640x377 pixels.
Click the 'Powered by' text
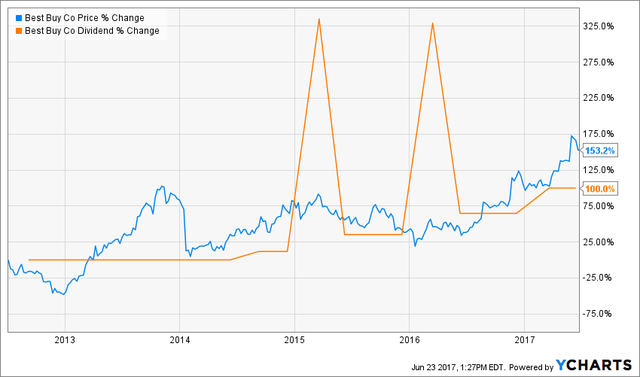[x=531, y=367]
